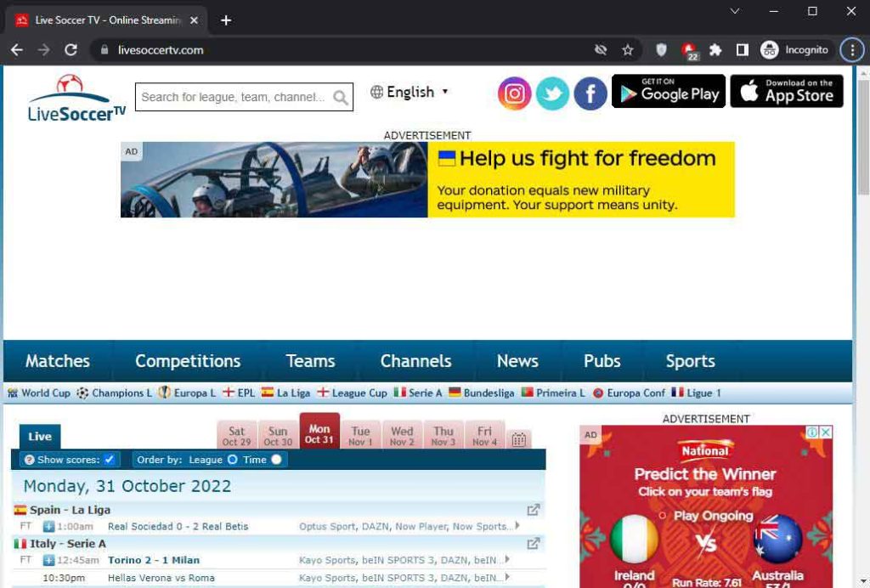The image size is (870, 588).
Task: Select the Champions League ball icon
Action: (82, 393)
